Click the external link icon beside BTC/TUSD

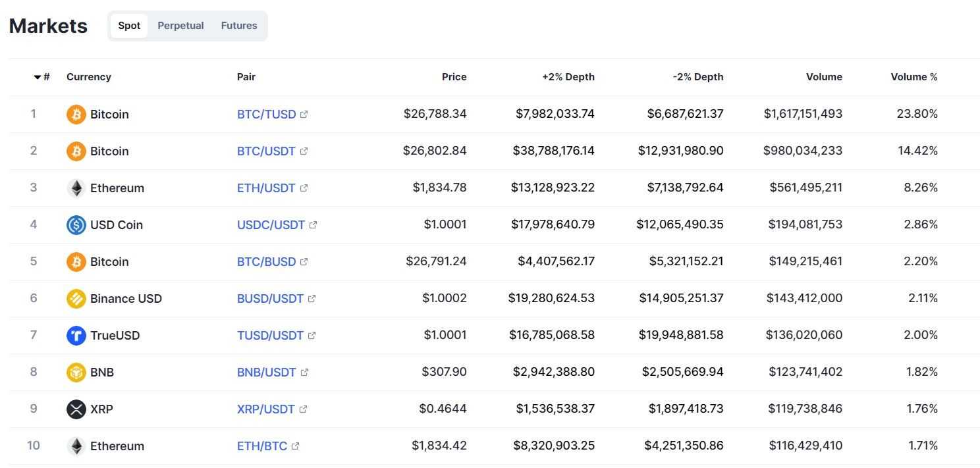pyautogui.click(x=304, y=114)
